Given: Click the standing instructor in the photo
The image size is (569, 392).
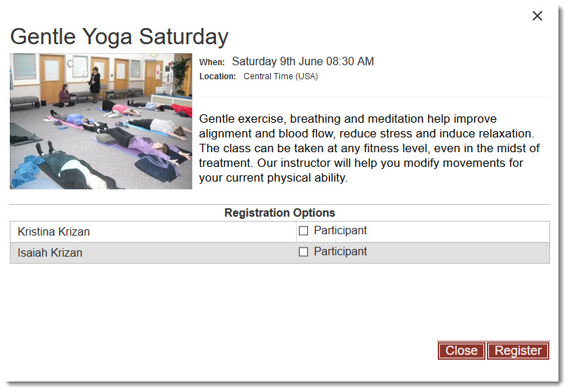Looking at the screenshot, I should point(95,84).
